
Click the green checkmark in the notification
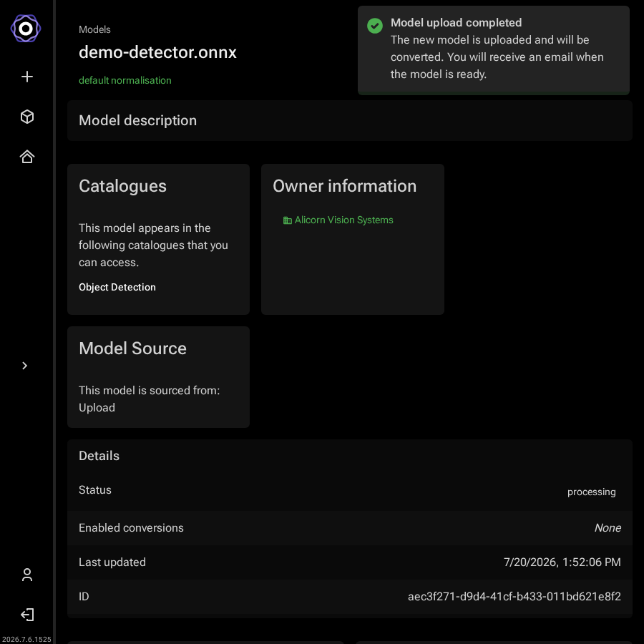click(x=374, y=26)
